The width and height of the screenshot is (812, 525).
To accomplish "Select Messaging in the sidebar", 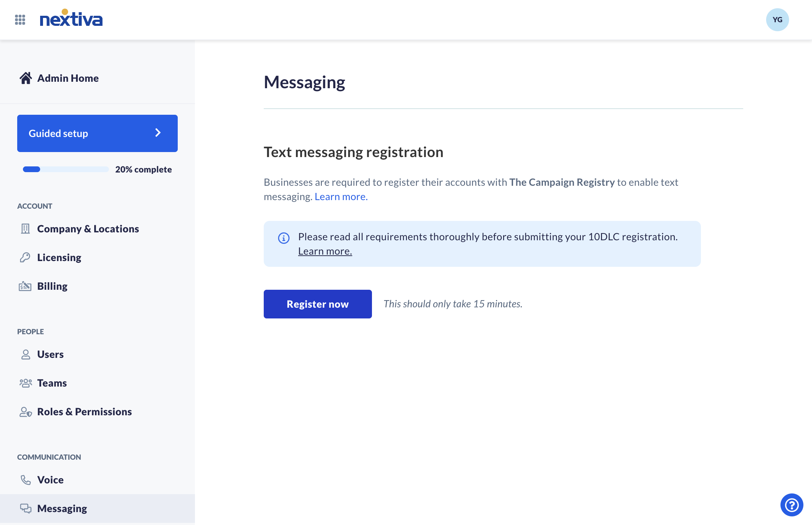I will [97, 509].
